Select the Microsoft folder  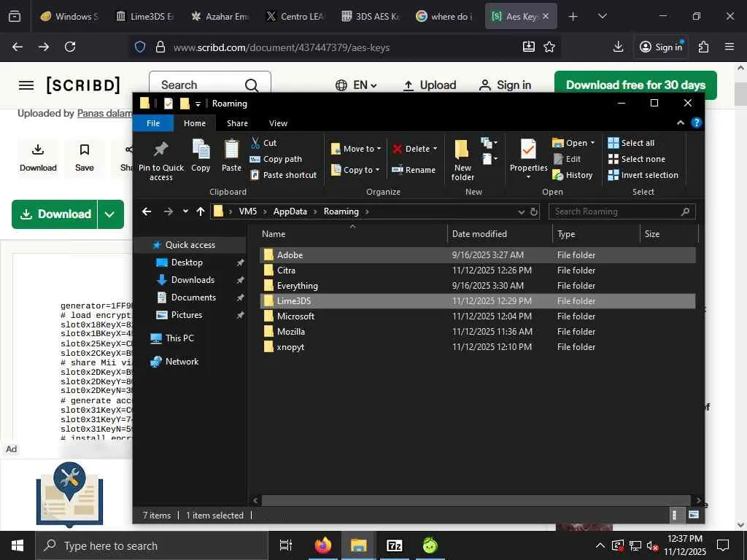pyautogui.click(x=477, y=316)
